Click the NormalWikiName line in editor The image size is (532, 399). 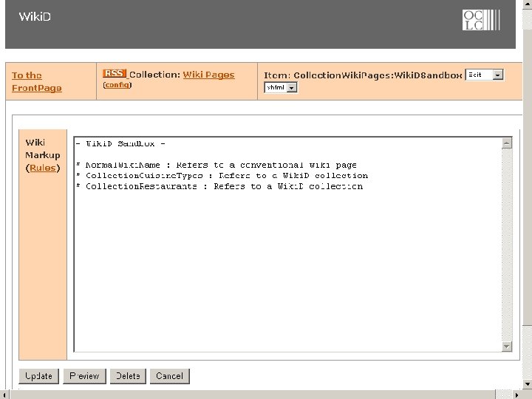tap(216, 166)
